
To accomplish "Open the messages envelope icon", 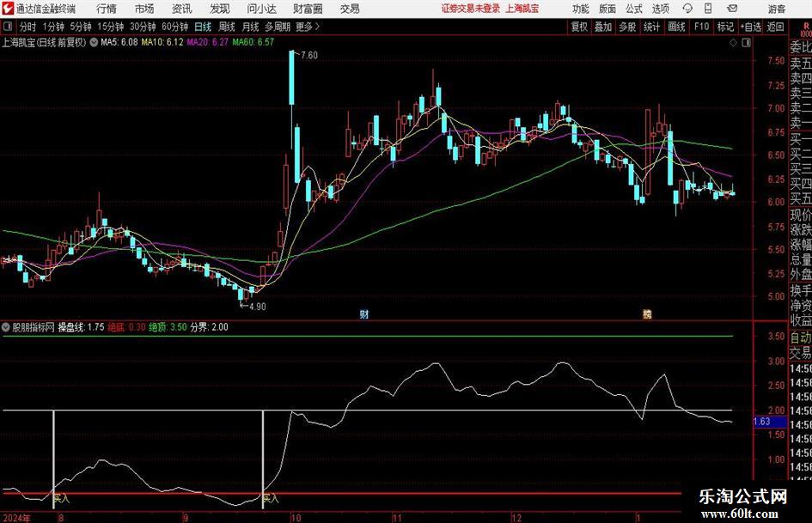I will 732,9.
